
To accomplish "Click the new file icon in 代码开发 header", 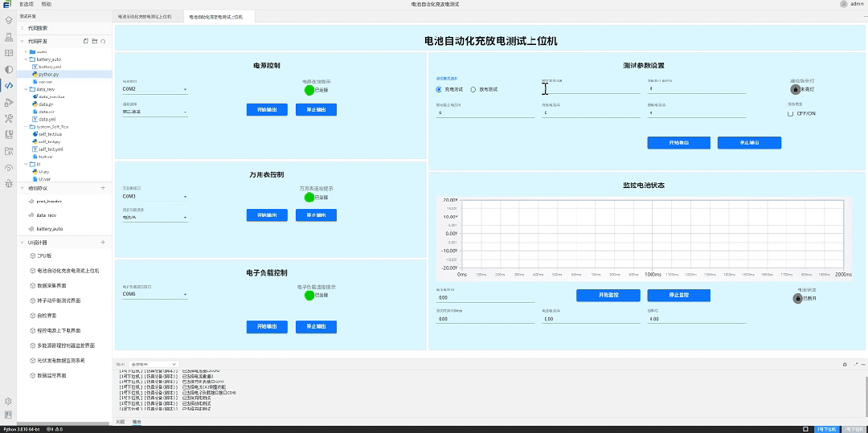I will point(86,42).
